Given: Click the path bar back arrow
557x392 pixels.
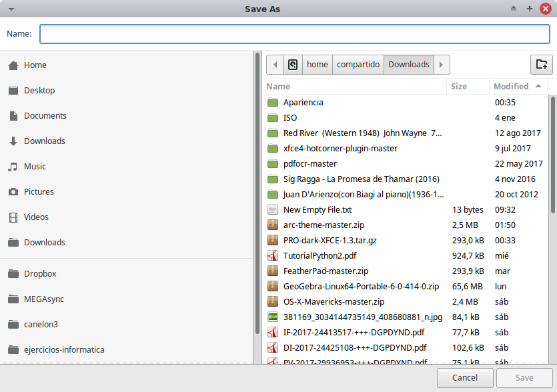Looking at the screenshot, I should [x=275, y=65].
